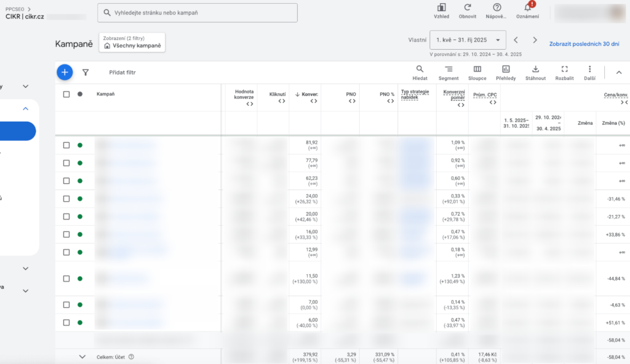
Task: Select campaign row with 81,92 conversions
Action: 66,145
